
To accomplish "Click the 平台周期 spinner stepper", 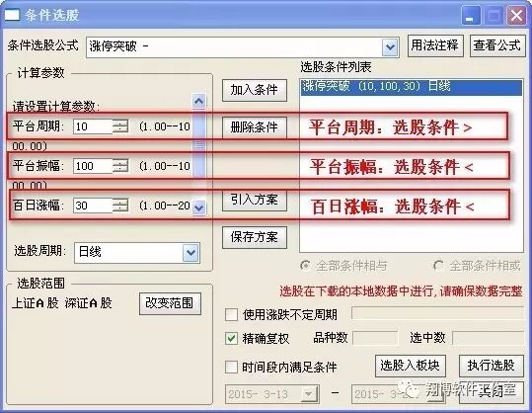I will [120, 126].
